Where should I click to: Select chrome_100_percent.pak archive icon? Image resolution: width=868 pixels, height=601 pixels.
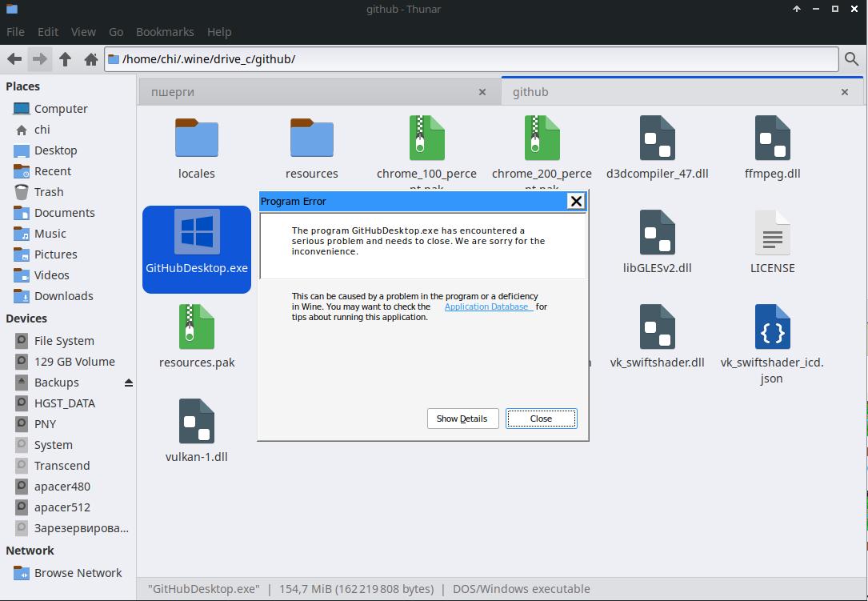[x=427, y=138]
